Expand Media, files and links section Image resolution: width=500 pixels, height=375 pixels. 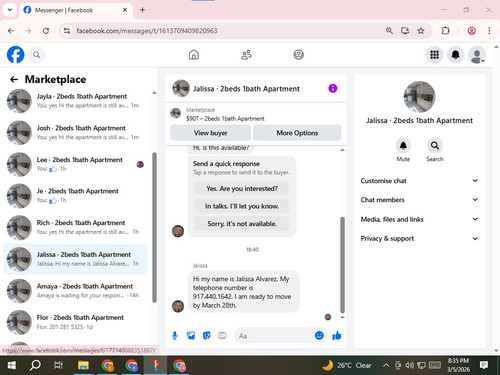(419, 219)
